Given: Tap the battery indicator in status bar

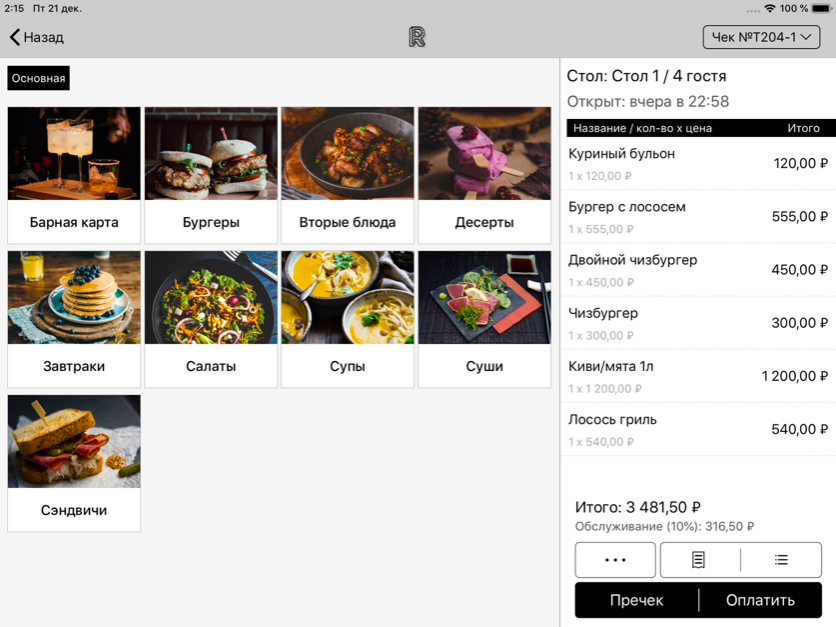Looking at the screenshot, I should click(822, 8).
